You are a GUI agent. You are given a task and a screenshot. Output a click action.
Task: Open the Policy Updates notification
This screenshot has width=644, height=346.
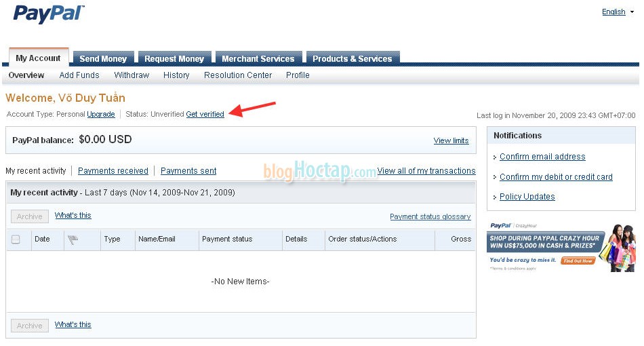pyautogui.click(x=527, y=197)
